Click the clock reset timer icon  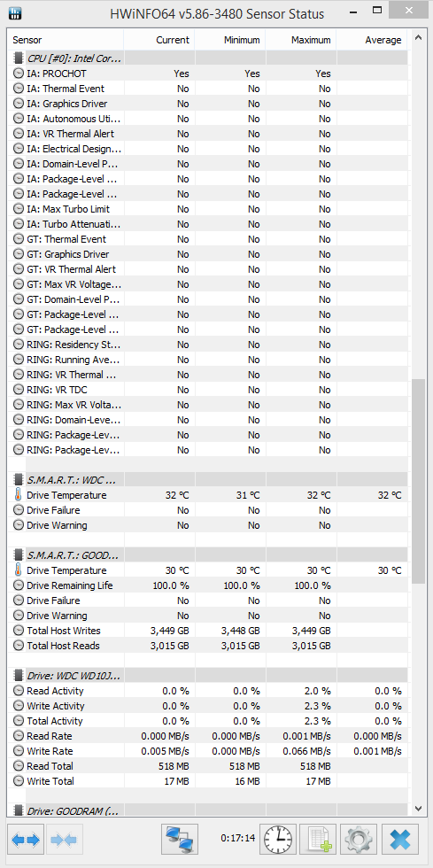[x=278, y=839]
